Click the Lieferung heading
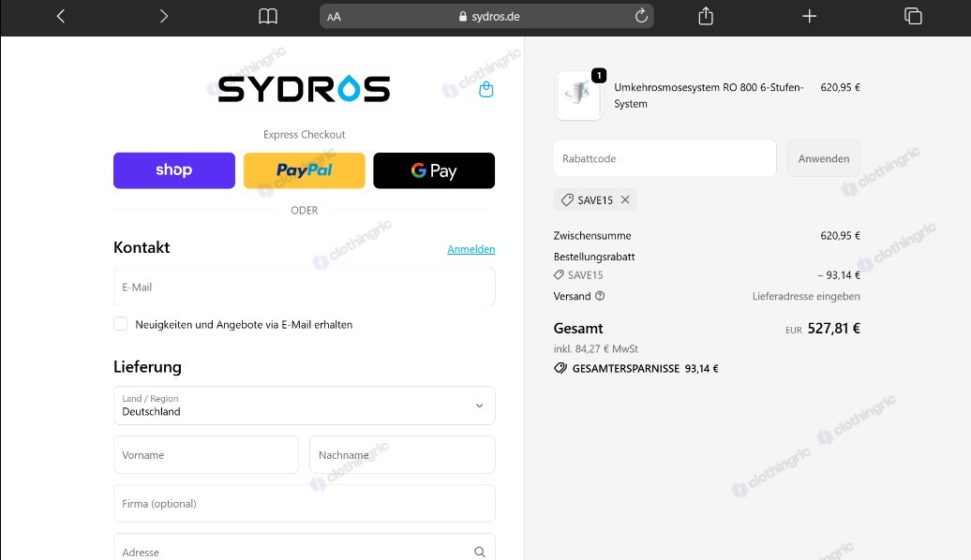971x560 pixels. click(x=147, y=366)
